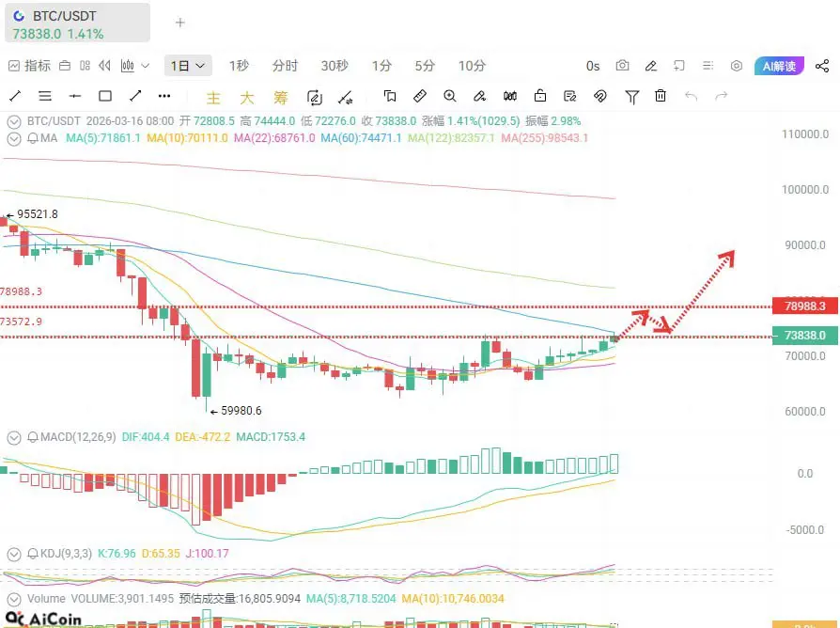Click the note edit icon
Viewport: 840px width, 628px height.
(570, 97)
